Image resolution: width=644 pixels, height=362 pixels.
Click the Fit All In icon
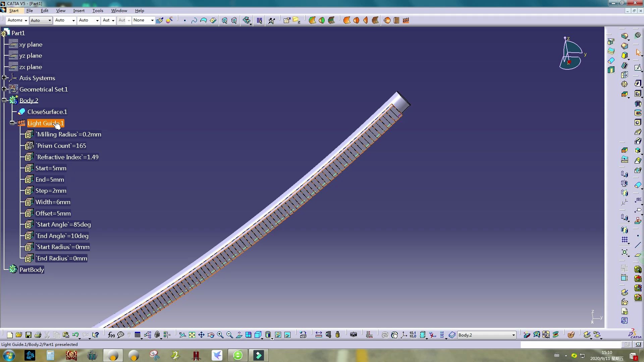click(192, 335)
